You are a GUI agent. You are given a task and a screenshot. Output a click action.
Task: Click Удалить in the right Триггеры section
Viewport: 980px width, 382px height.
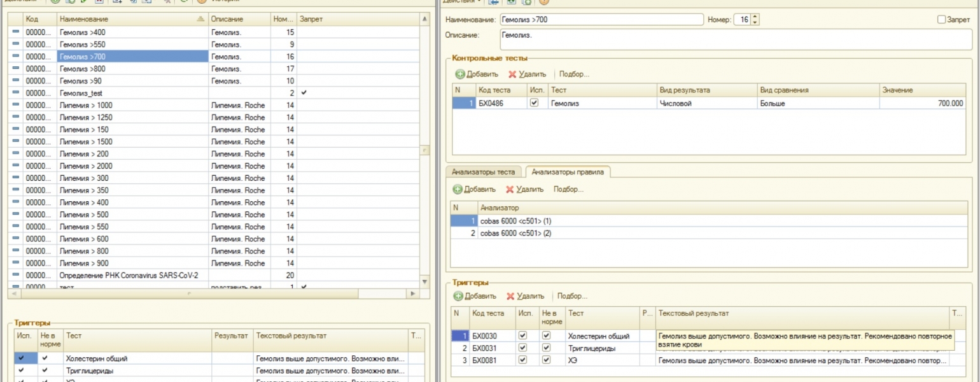[x=525, y=296]
